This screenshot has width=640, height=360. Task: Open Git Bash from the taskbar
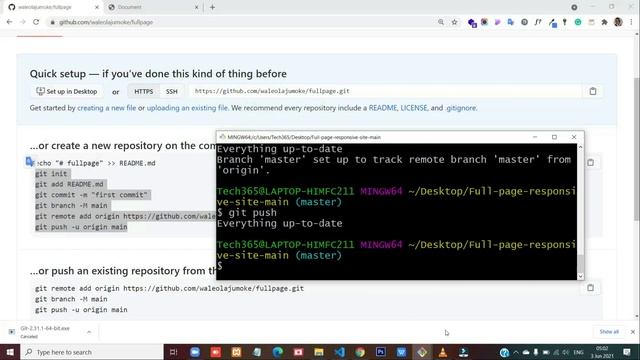(x=422, y=352)
